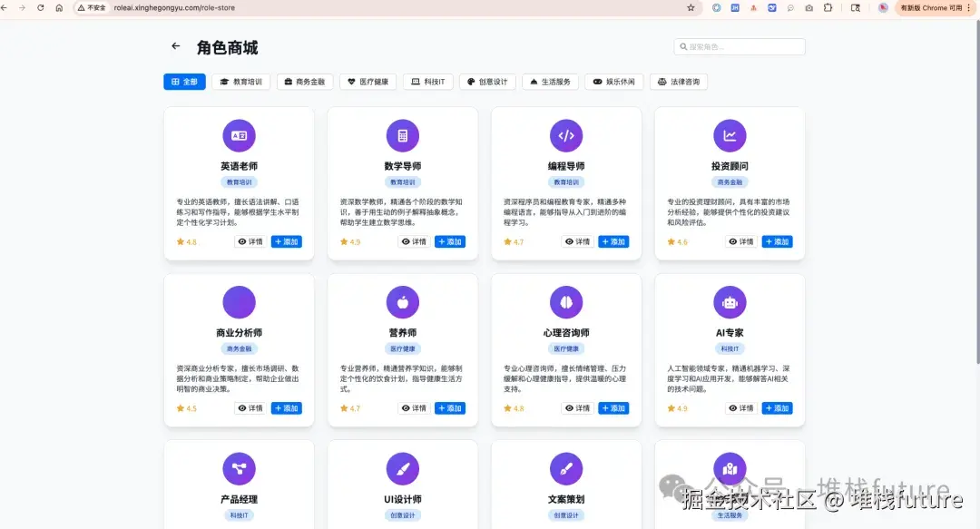The height and width of the screenshot is (529, 980).
Task: Select the 法律咨询 category
Action: pos(679,81)
